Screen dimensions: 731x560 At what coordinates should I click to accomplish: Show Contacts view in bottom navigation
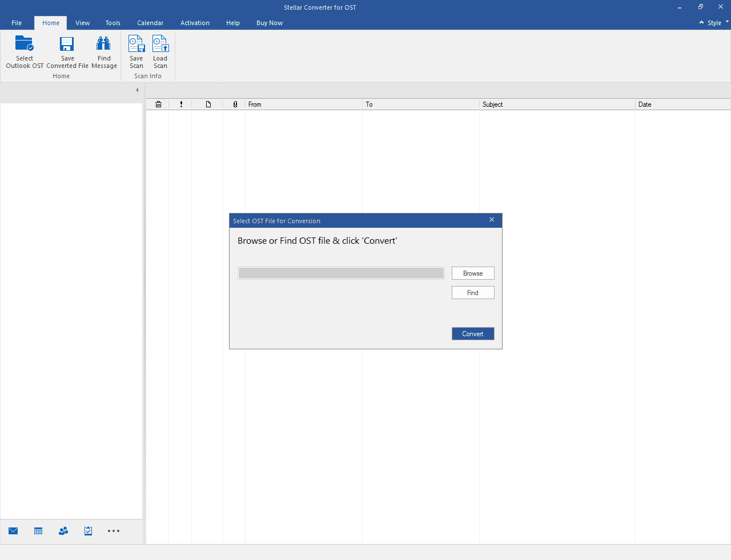tap(63, 531)
